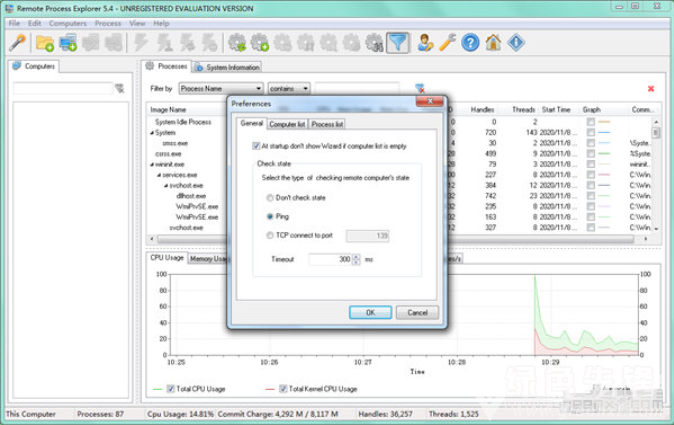Click the app icon in the title bar

point(9,8)
